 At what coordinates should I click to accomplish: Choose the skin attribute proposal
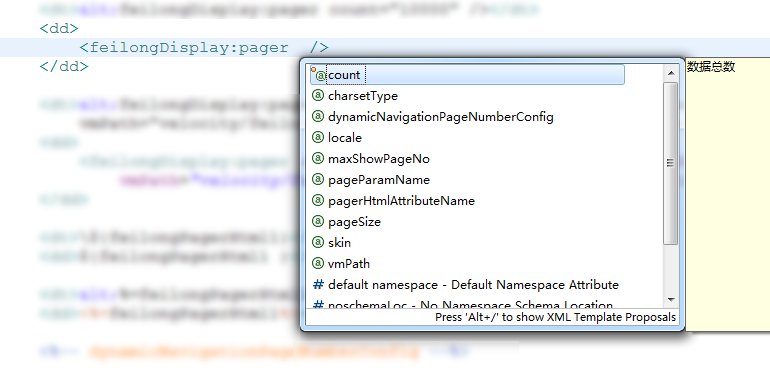point(339,243)
